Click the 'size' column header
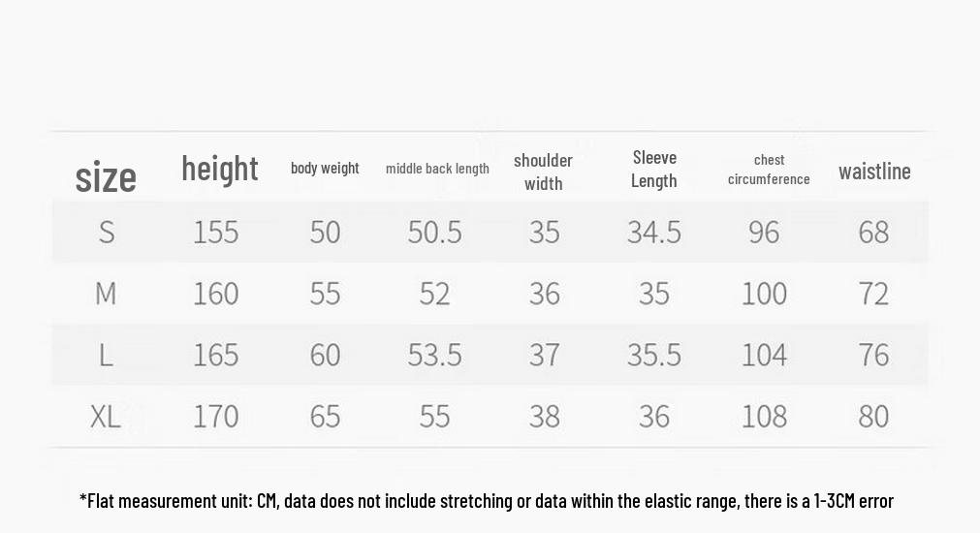The height and width of the screenshot is (533, 980). pyautogui.click(x=106, y=176)
